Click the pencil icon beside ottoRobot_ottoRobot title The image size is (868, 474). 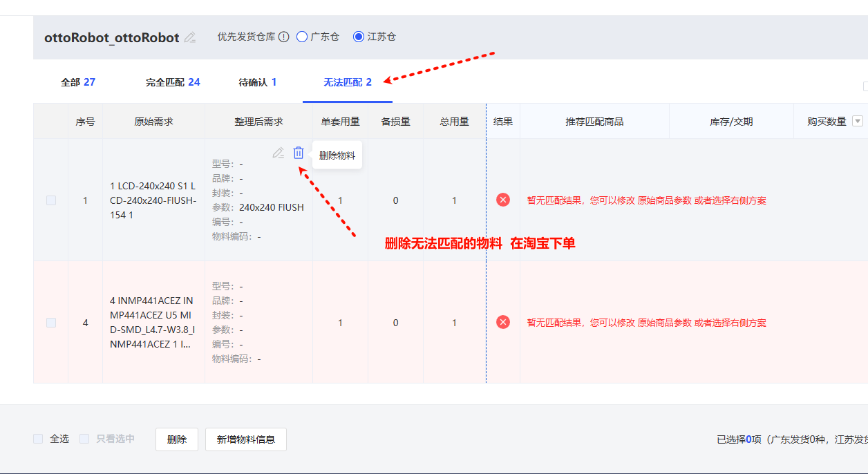[x=190, y=37]
